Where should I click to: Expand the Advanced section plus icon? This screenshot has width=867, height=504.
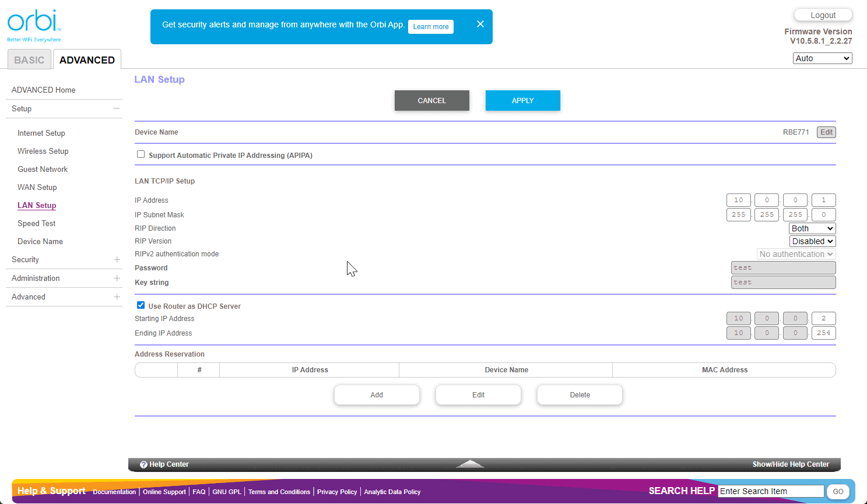point(117,297)
